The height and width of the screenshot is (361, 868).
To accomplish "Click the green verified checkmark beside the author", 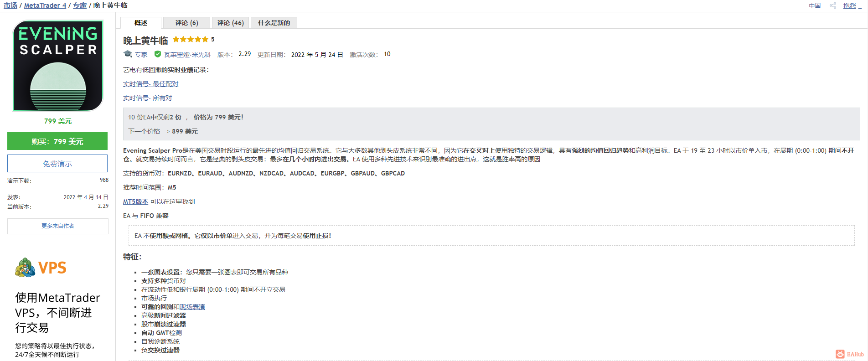I will (158, 54).
